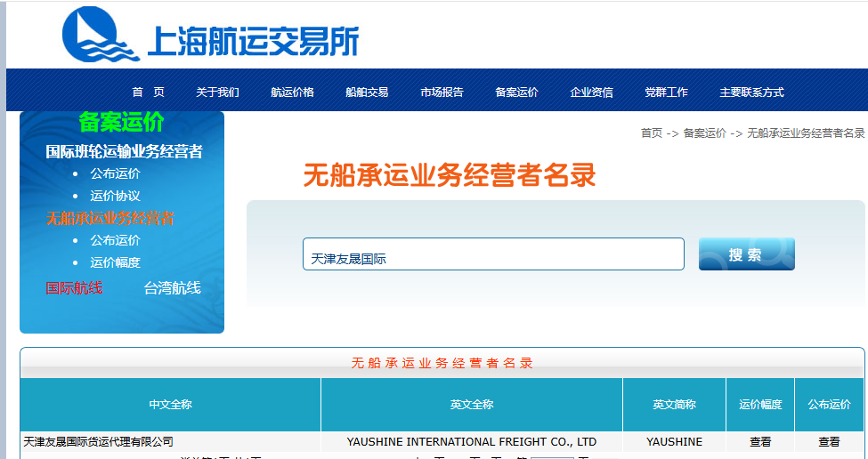The height and width of the screenshot is (459, 868).
Task: Select cell 天津友晟国际货运代理有限公司
Action: 171,442
